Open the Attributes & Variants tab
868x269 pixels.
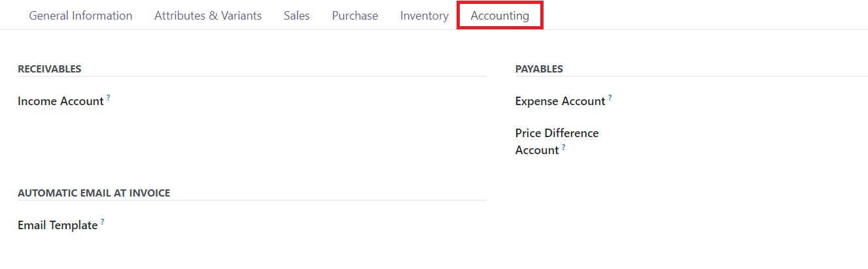coord(208,16)
